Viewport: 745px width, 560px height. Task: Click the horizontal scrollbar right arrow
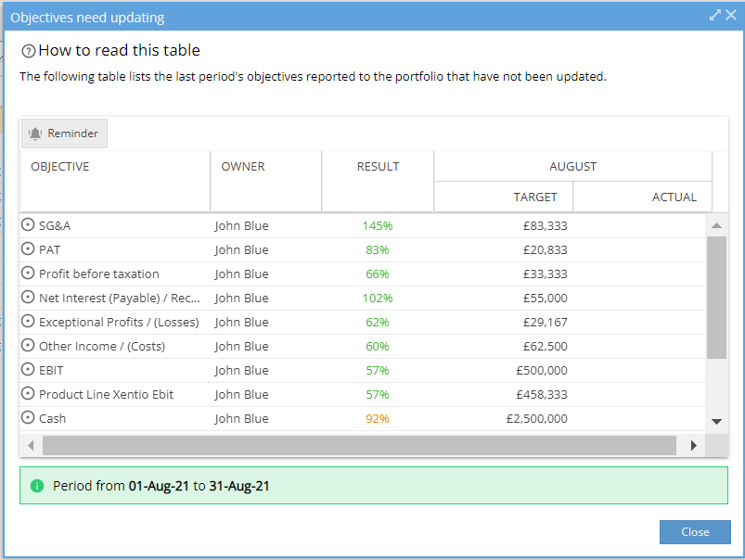pos(694,446)
